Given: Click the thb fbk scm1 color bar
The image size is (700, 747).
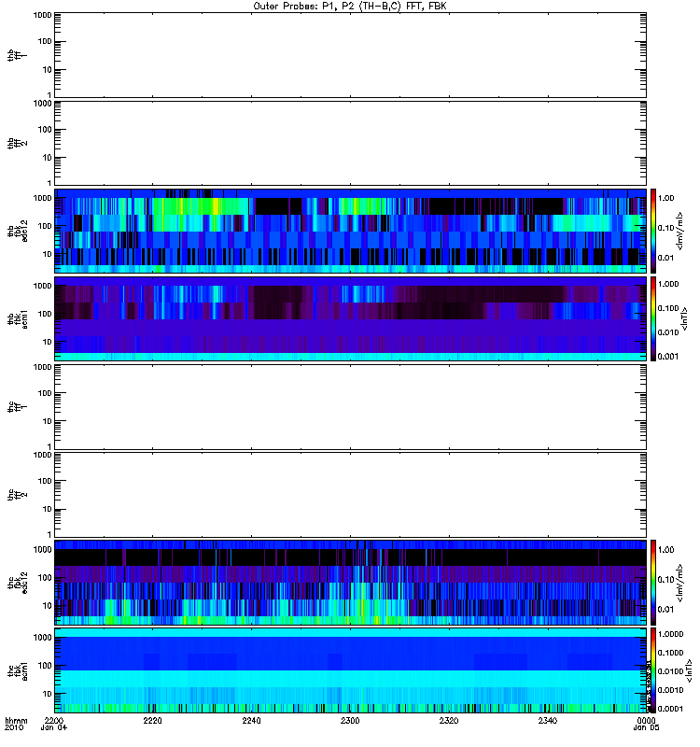Looking at the screenshot, I should pos(653,318).
